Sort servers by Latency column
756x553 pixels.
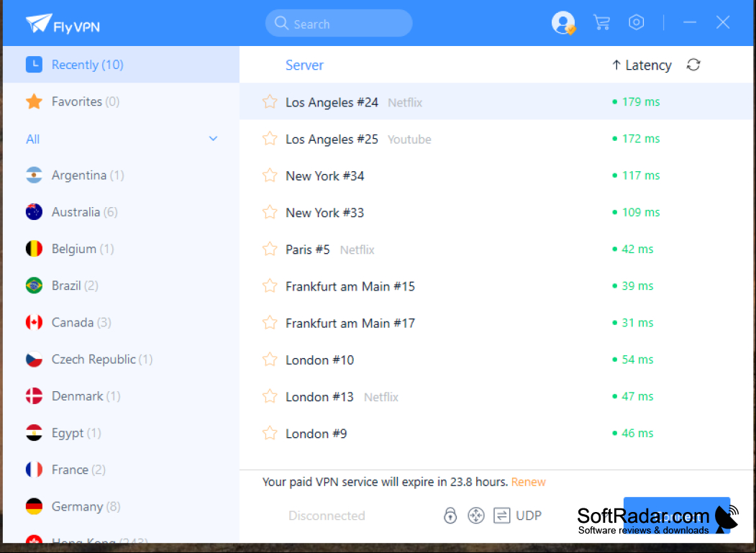point(642,65)
